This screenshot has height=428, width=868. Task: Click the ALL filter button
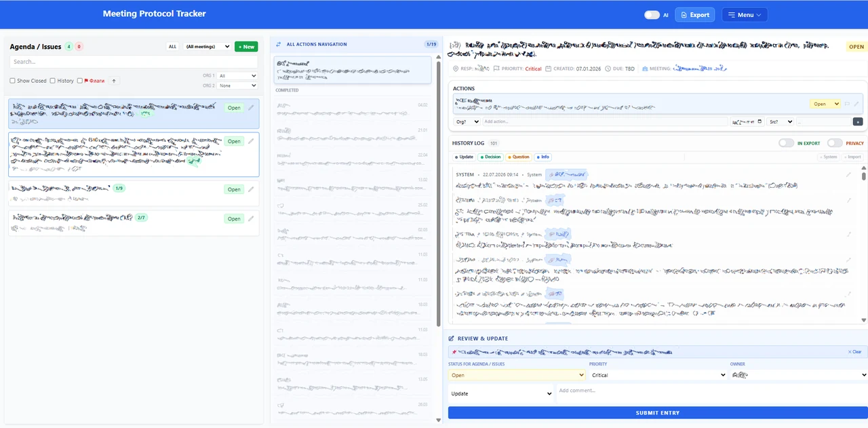point(173,47)
